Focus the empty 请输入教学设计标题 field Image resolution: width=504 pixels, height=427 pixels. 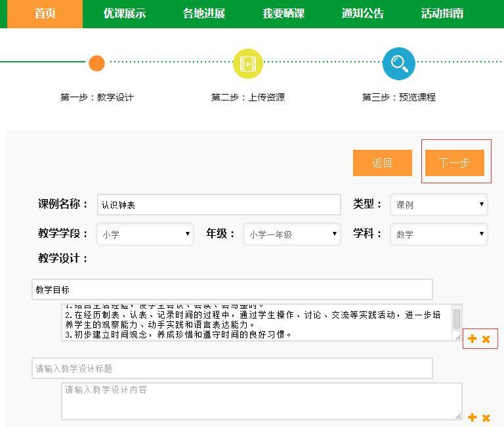click(x=232, y=369)
